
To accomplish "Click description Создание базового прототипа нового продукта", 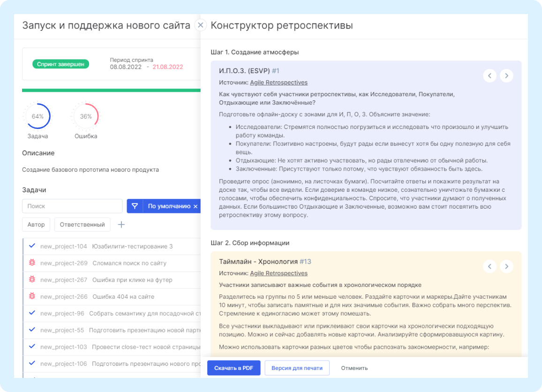I will [x=90, y=170].
